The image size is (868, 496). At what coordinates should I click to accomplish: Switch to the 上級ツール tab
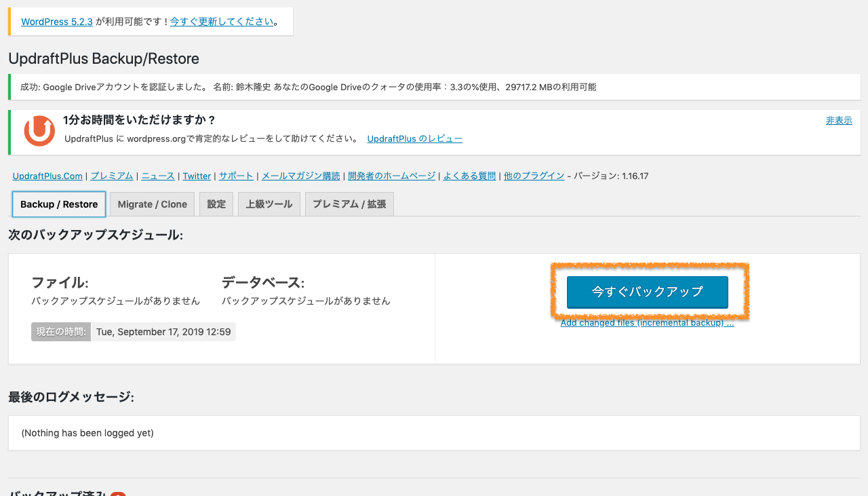pyautogui.click(x=269, y=204)
